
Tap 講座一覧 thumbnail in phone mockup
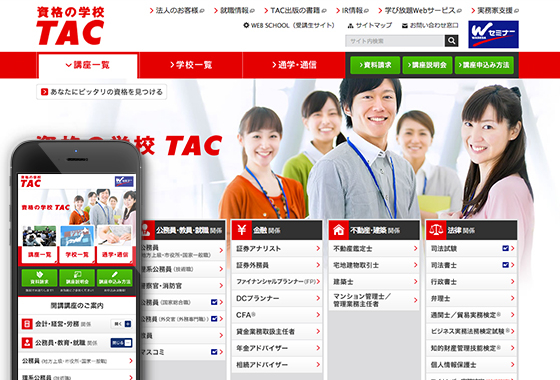pyautogui.click(x=39, y=244)
